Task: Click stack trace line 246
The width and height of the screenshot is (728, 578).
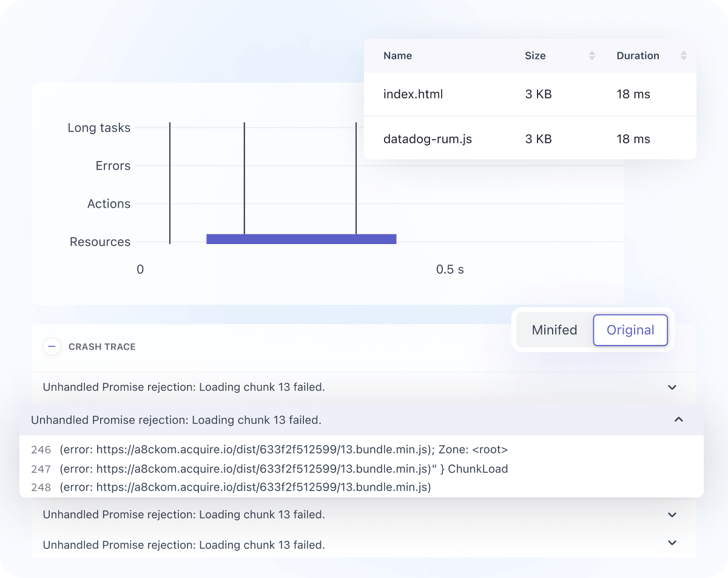Action: (x=269, y=450)
